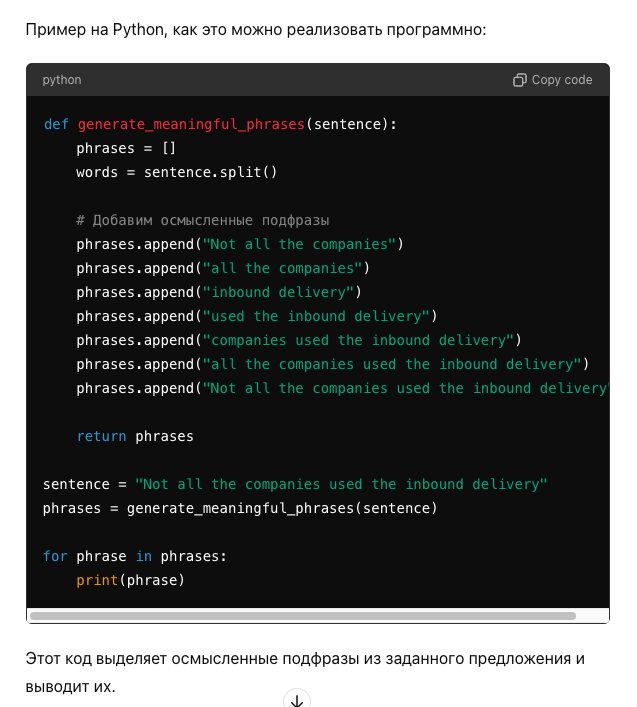Screen dimensions: 637x707
Task: Click the "sentence =" assignment line
Action: click(295, 484)
